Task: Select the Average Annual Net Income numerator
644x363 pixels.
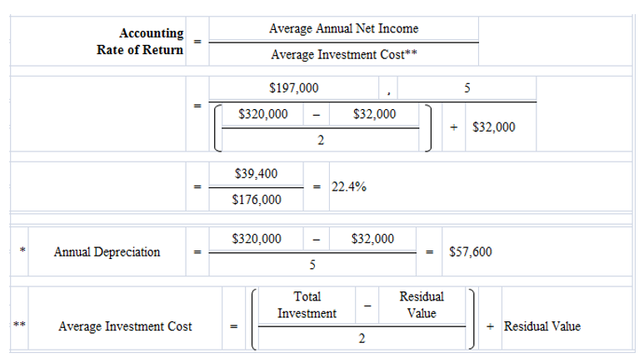Action: point(344,29)
